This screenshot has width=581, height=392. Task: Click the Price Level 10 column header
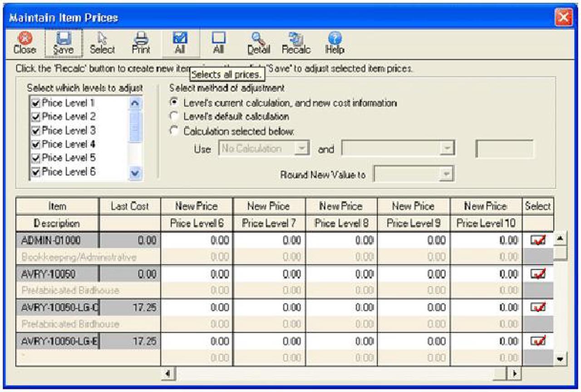[x=486, y=223]
